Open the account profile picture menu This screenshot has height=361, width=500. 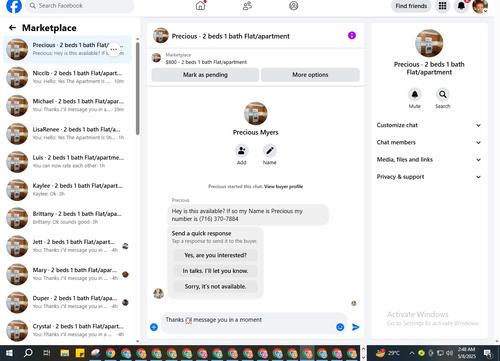click(480, 6)
